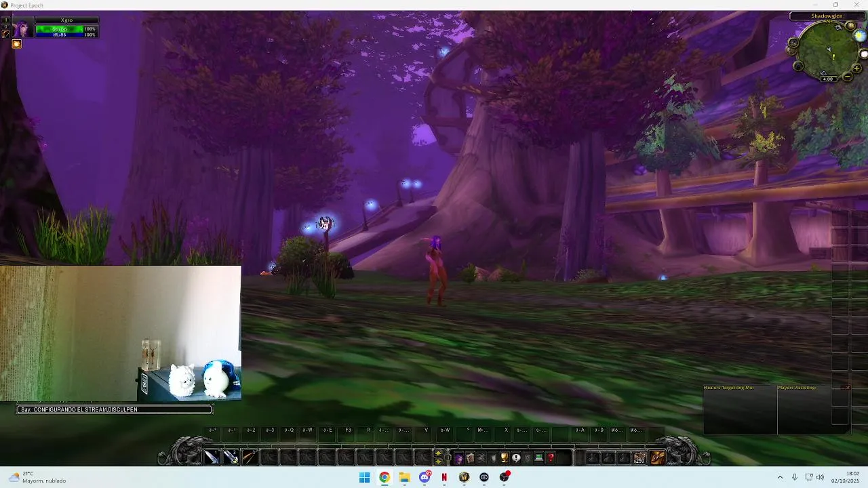Open the main menu computer button

click(x=538, y=458)
